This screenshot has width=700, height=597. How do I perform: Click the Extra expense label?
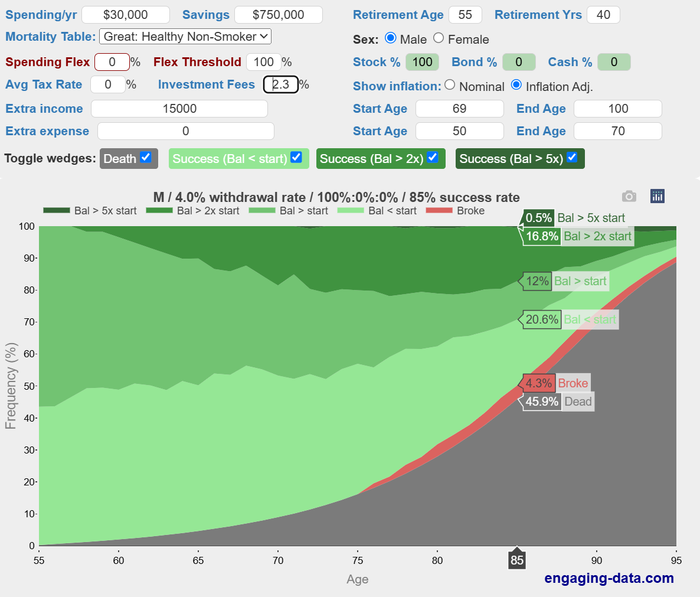[47, 131]
